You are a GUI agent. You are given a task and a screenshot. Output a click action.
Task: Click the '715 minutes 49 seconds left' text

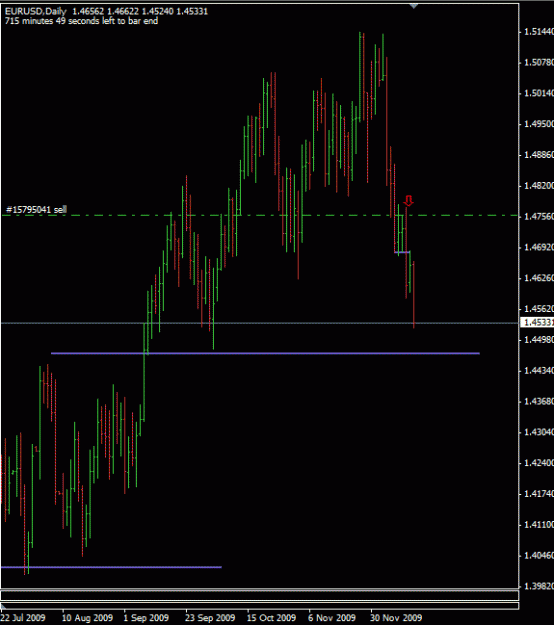pos(81,21)
